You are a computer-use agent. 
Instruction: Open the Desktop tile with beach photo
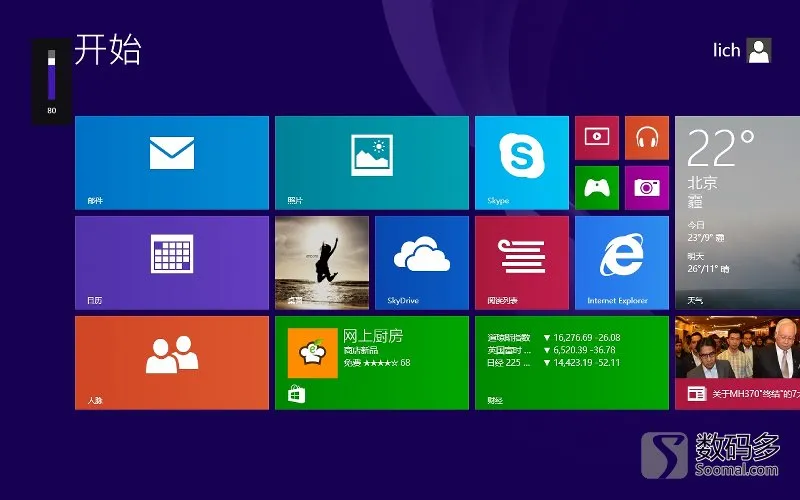[x=322, y=263]
